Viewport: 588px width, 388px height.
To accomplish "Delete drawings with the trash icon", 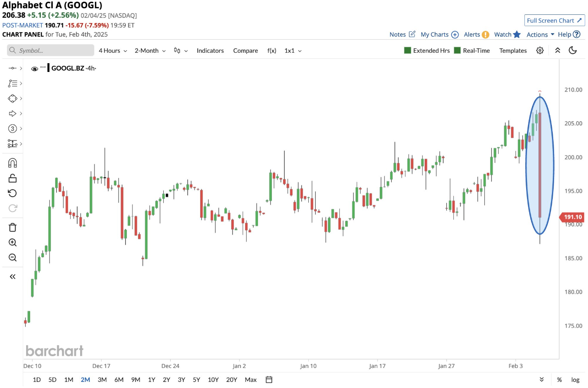I will [x=13, y=227].
